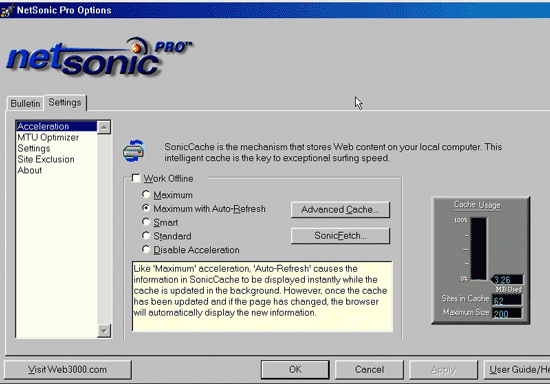Image resolution: width=550 pixels, height=384 pixels.
Task: Confirm with the OK button
Action: [295, 370]
